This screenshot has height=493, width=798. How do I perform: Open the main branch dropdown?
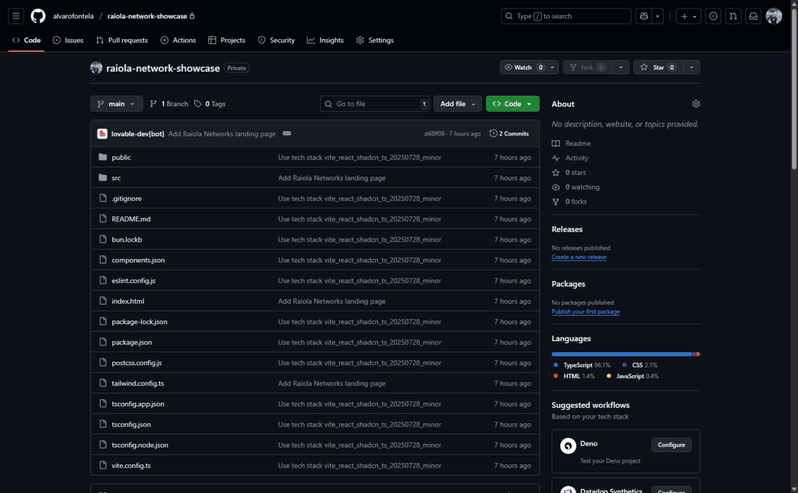[117, 104]
